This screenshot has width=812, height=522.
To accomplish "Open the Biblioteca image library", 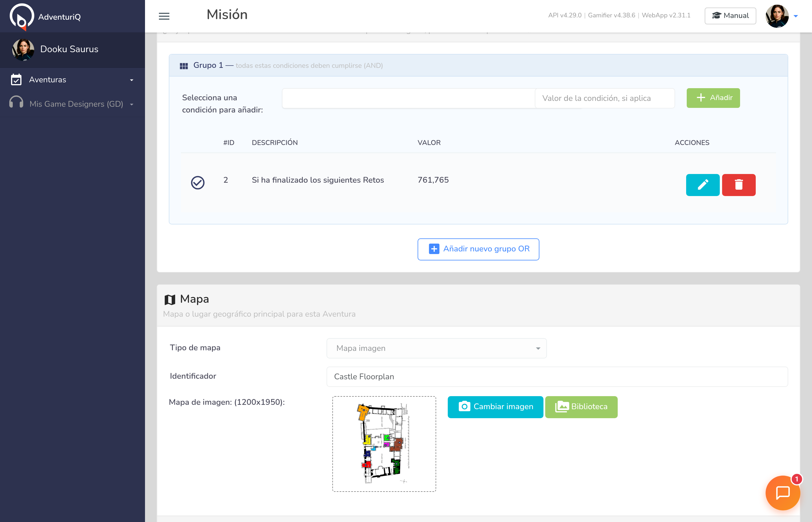I will tap(581, 407).
